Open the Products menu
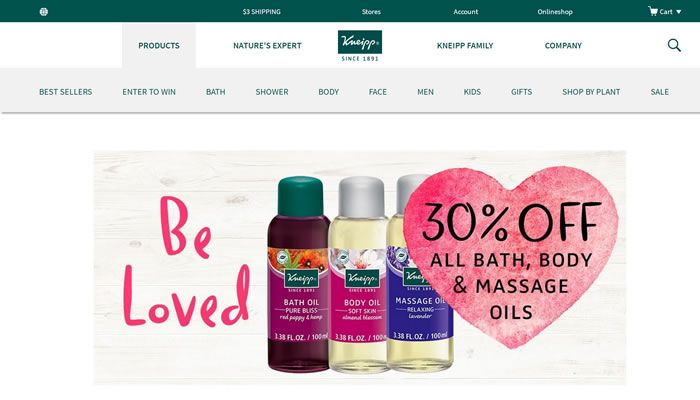 159,46
